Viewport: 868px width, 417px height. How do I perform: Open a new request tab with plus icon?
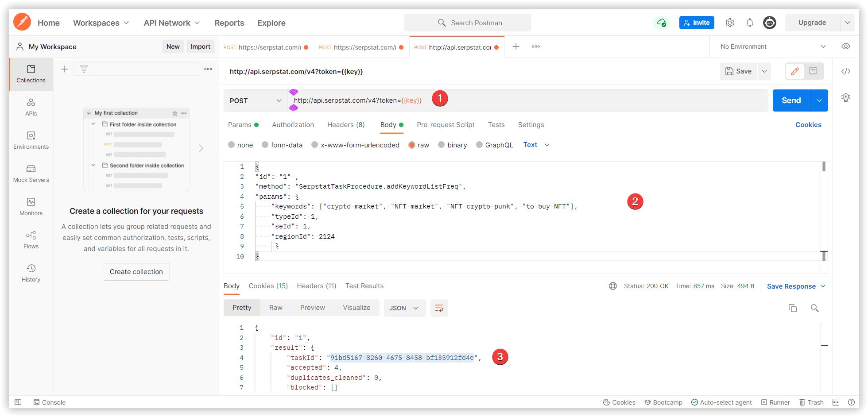point(516,46)
